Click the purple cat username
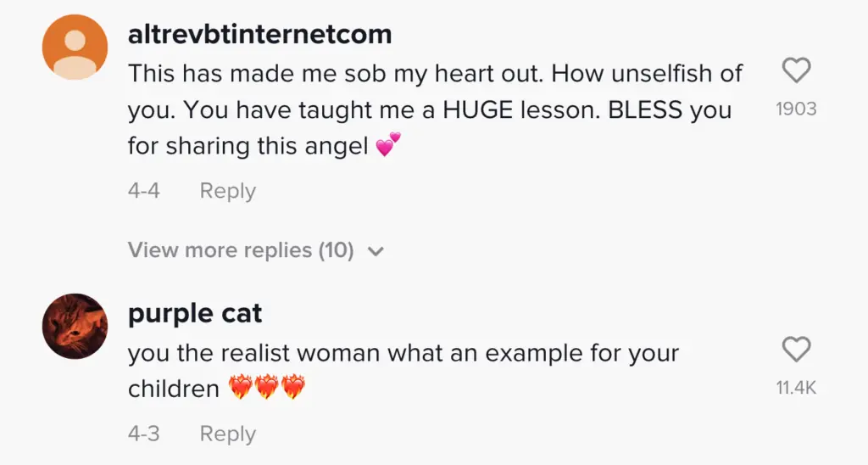The height and width of the screenshot is (465, 868). coord(195,314)
